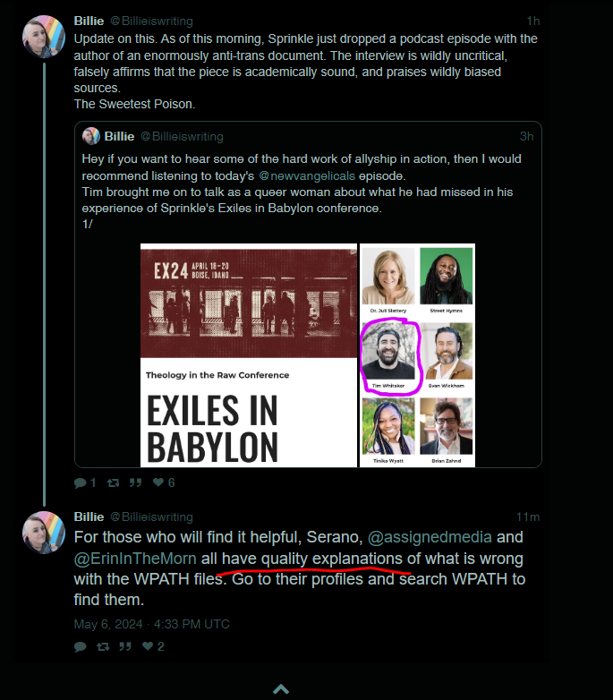The width and height of the screenshot is (613, 700).
Task: Click retweet icon under the quoted post
Action: (x=113, y=482)
